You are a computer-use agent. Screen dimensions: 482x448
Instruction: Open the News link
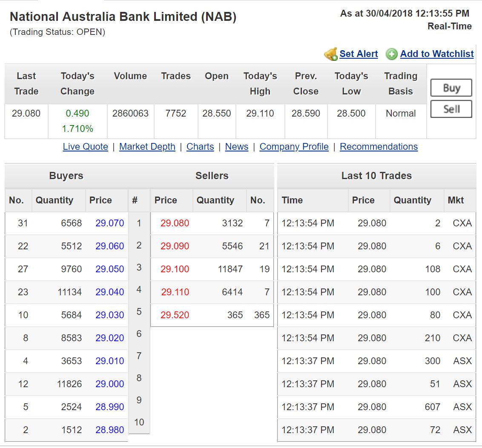click(237, 146)
